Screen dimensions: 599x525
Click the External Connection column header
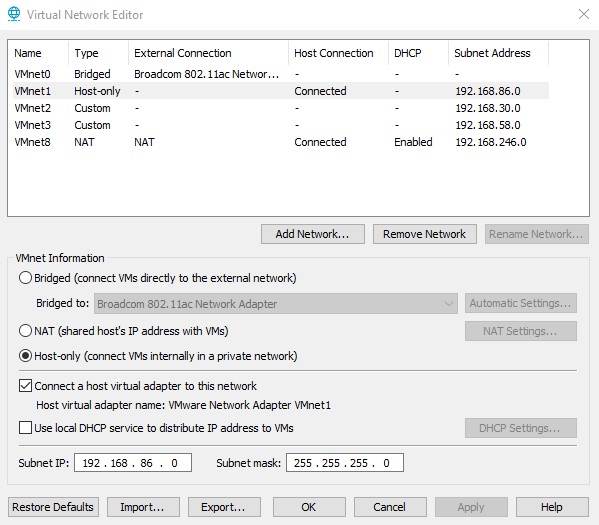pos(209,53)
